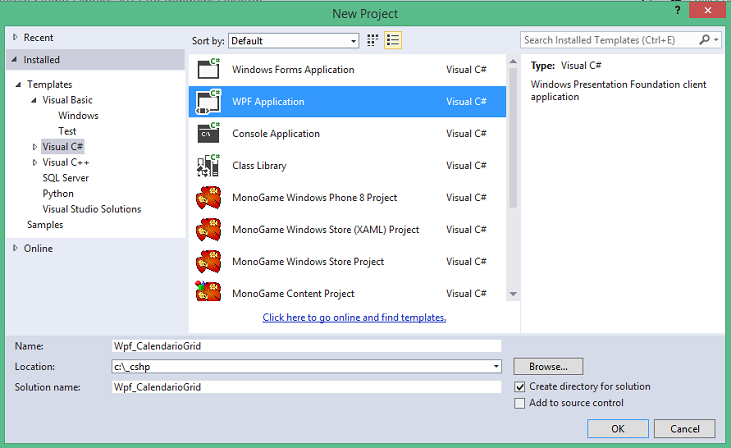Click the WPF Application template icon

[x=208, y=101]
